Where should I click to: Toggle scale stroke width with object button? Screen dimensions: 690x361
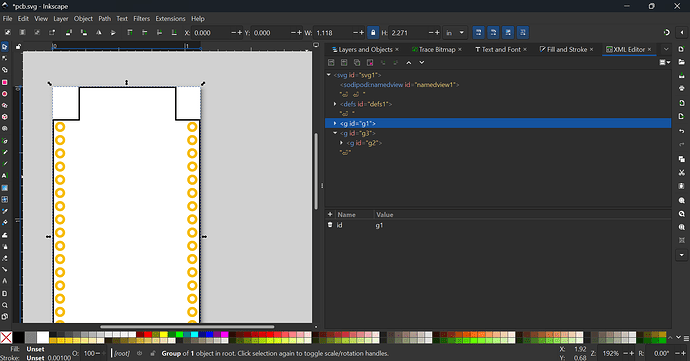pyautogui.click(x=478, y=33)
